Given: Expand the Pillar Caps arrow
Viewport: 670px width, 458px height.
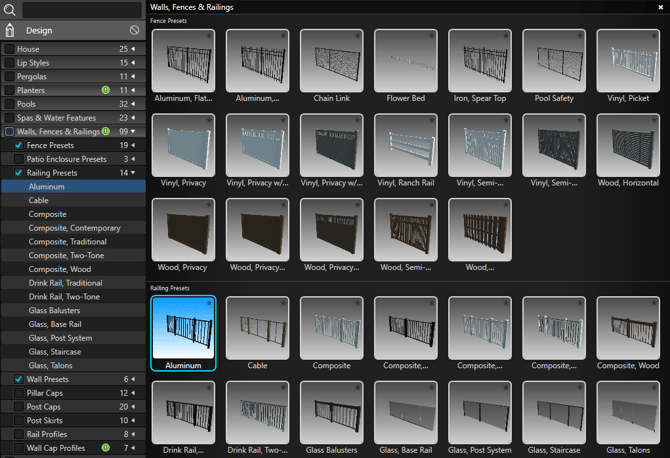Looking at the screenshot, I should click(x=133, y=393).
